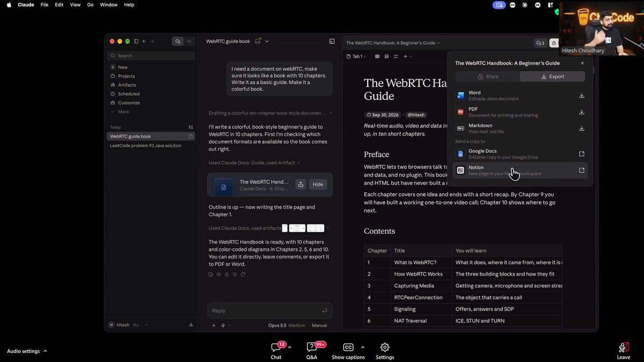Image resolution: width=644 pixels, height=362 pixels.
Task: Expand the document title dropdown in the header
Action: tap(438, 43)
